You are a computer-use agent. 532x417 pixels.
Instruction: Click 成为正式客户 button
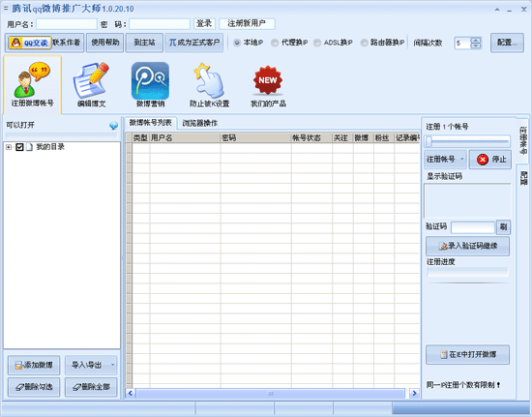194,43
